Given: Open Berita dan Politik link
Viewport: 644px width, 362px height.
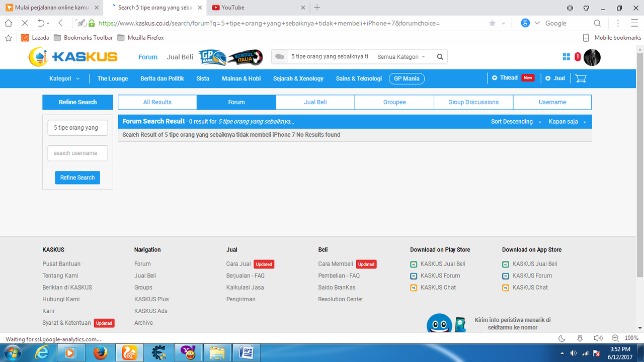Looking at the screenshot, I should tap(162, 78).
